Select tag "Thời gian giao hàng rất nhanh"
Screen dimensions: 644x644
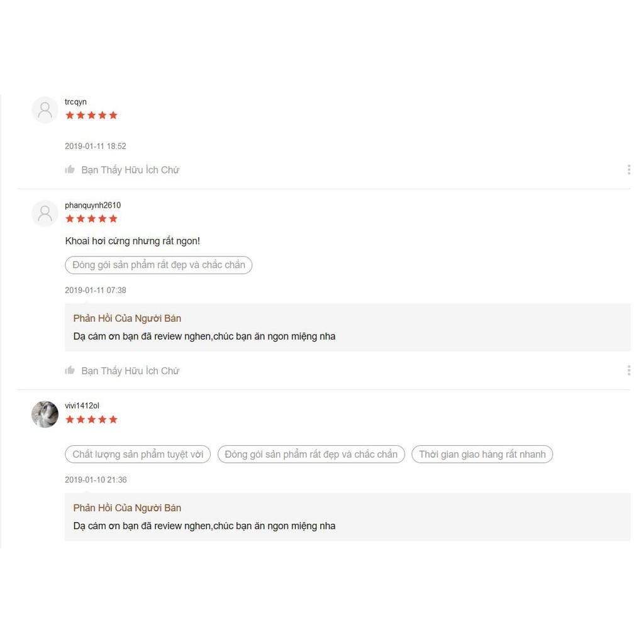482,454
